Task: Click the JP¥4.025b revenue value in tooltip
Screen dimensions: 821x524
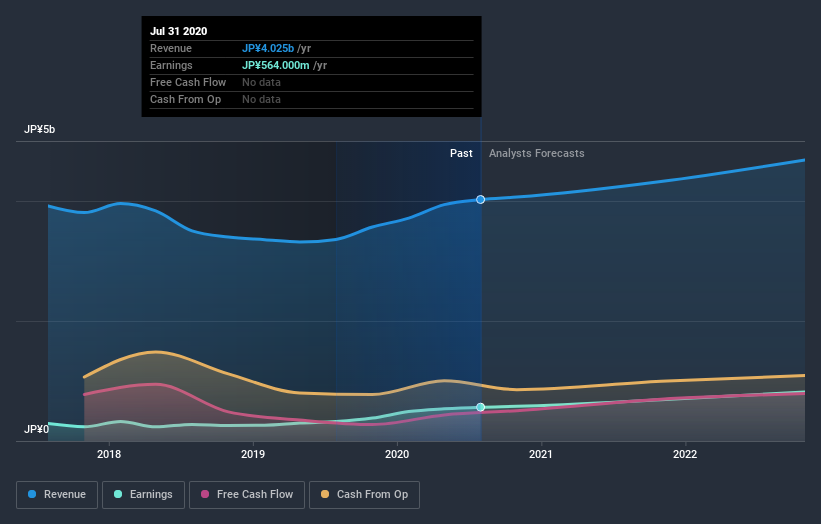Action: (268, 48)
